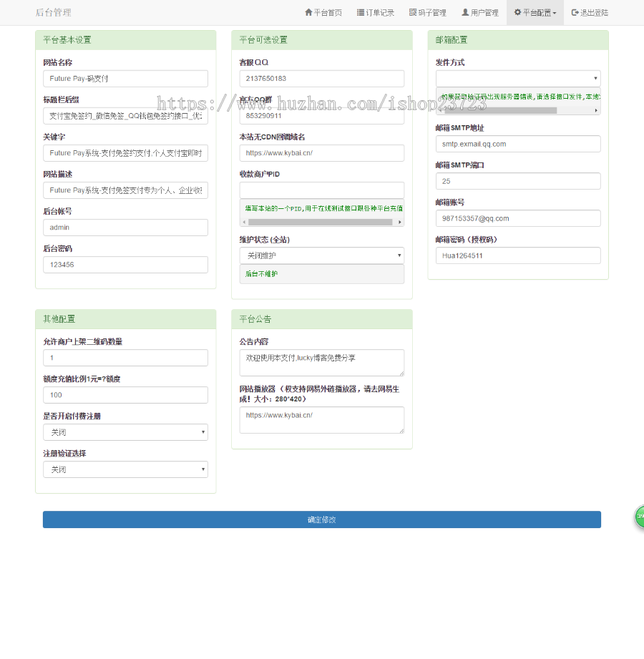Click the 邮箱SMTP端口 input field
This screenshot has width=644, height=659.
(518, 181)
